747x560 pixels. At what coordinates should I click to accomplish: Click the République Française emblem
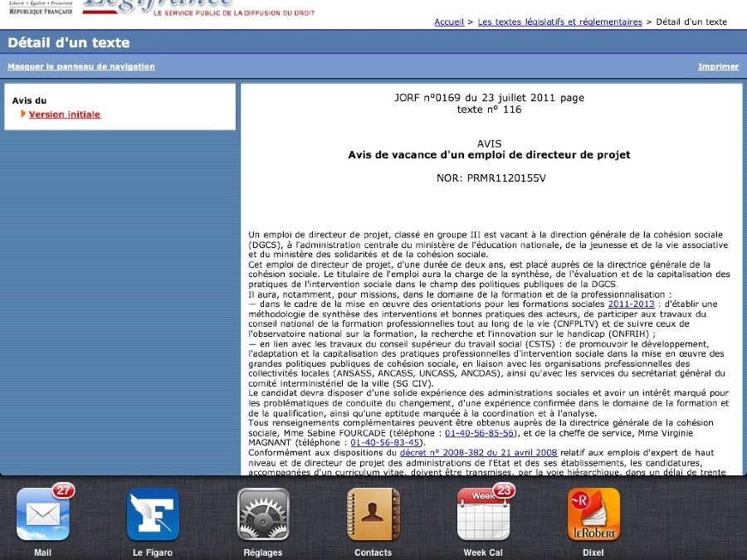pyautogui.click(x=40, y=8)
